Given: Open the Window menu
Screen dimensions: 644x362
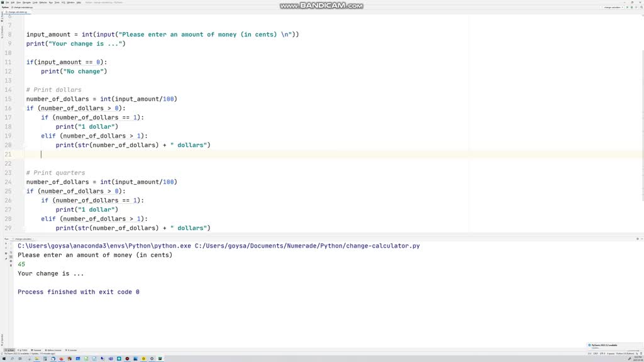Looking at the screenshot, I should click(71, 3).
